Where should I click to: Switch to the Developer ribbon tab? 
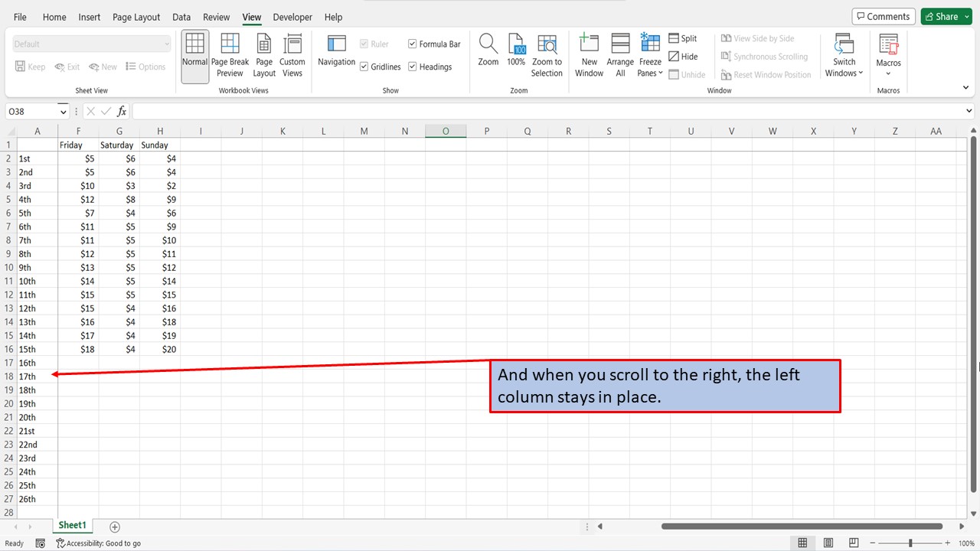tap(292, 17)
